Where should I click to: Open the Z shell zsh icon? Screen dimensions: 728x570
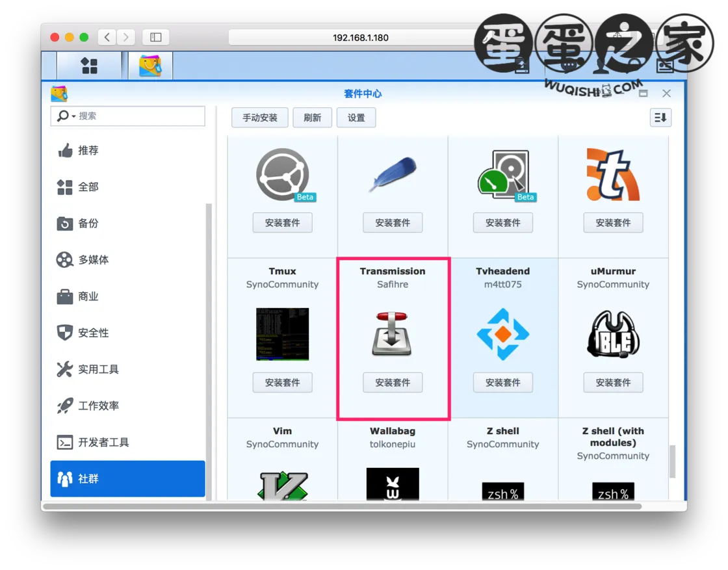pos(503,491)
